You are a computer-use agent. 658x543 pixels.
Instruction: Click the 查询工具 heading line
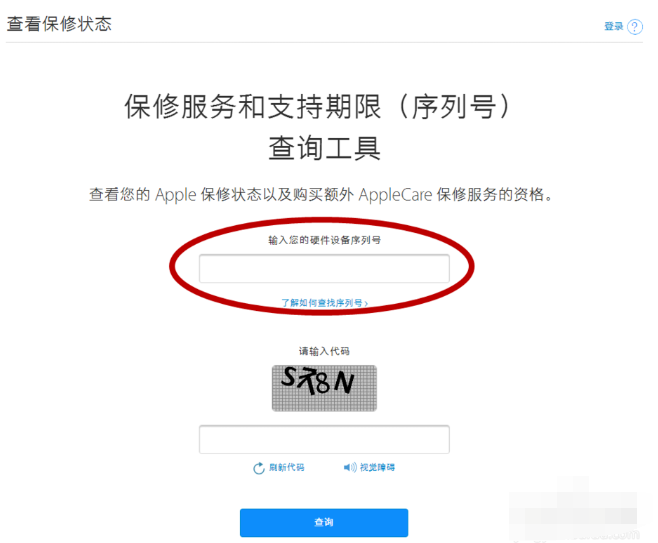[x=324, y=148]
